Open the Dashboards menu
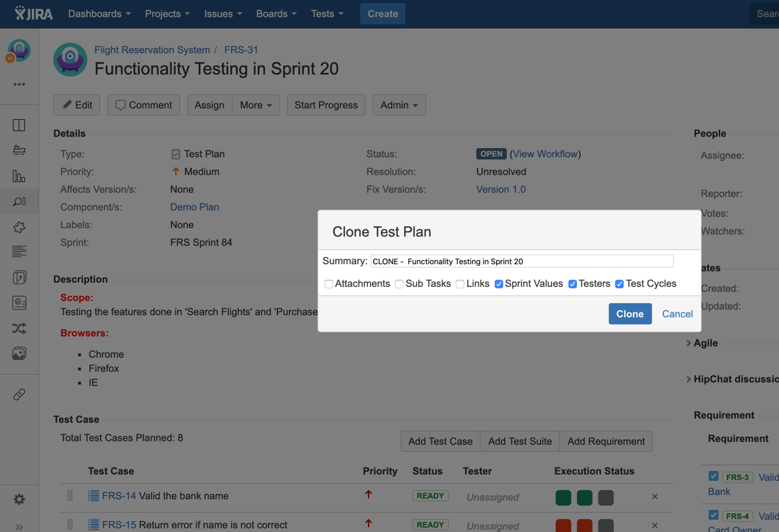 coord(99,13)
